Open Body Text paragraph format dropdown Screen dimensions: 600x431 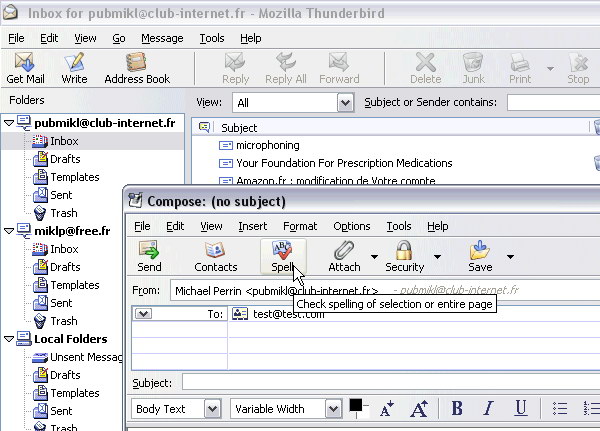[x=212, y=409]
